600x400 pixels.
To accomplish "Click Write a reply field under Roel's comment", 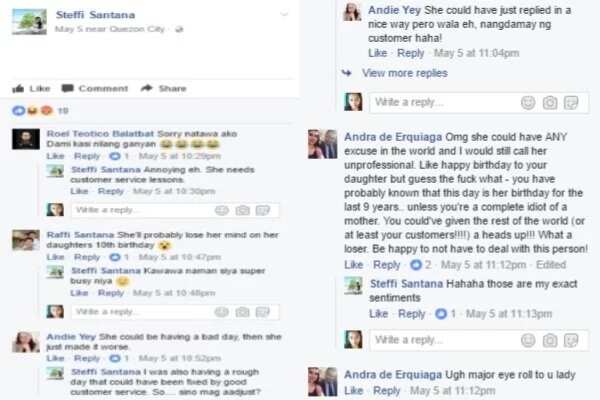I will [175, 210].
